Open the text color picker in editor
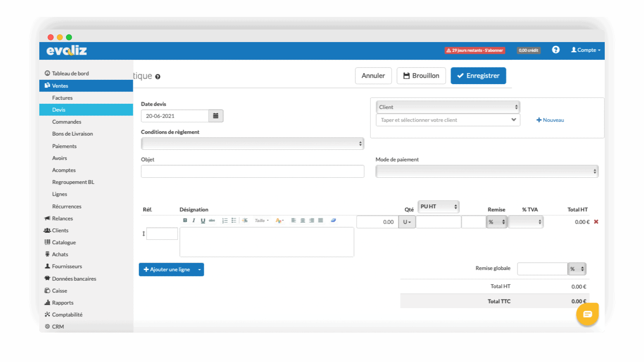 point(280,221)
